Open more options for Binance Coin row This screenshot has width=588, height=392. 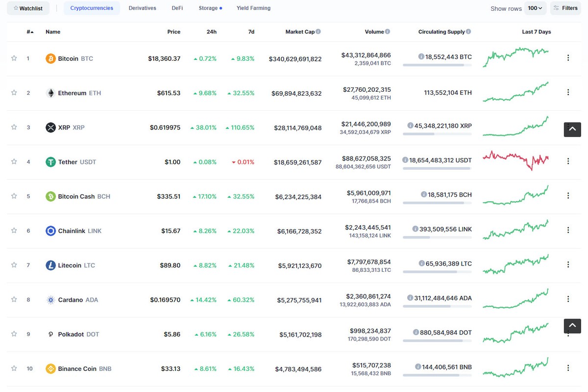[568, 368]
